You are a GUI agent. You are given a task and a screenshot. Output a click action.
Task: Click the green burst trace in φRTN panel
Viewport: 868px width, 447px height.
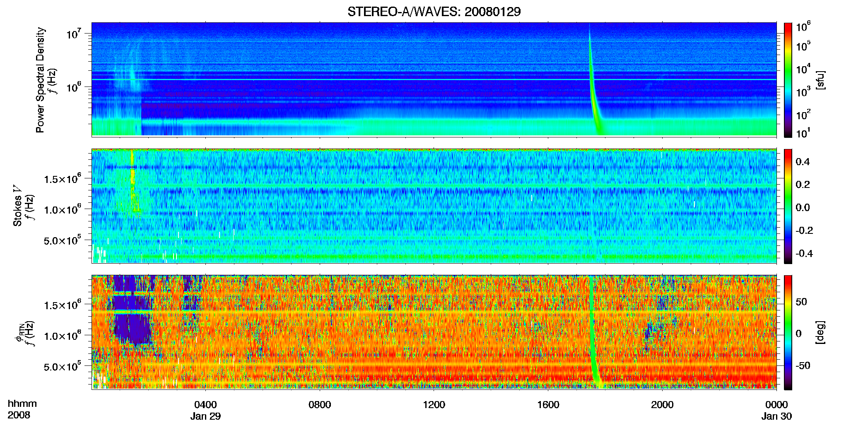click(x=593, y=331)
